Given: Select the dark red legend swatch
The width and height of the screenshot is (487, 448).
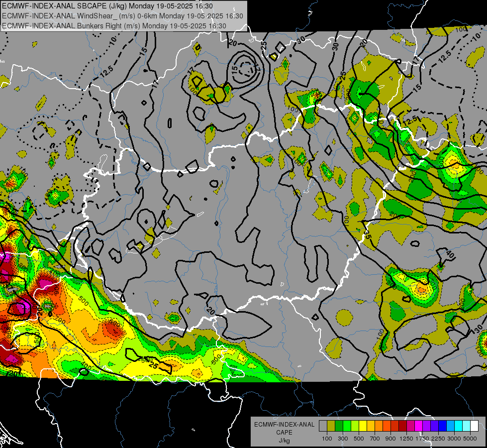Looking at the screenshot, I should click(x=403, y=426).
